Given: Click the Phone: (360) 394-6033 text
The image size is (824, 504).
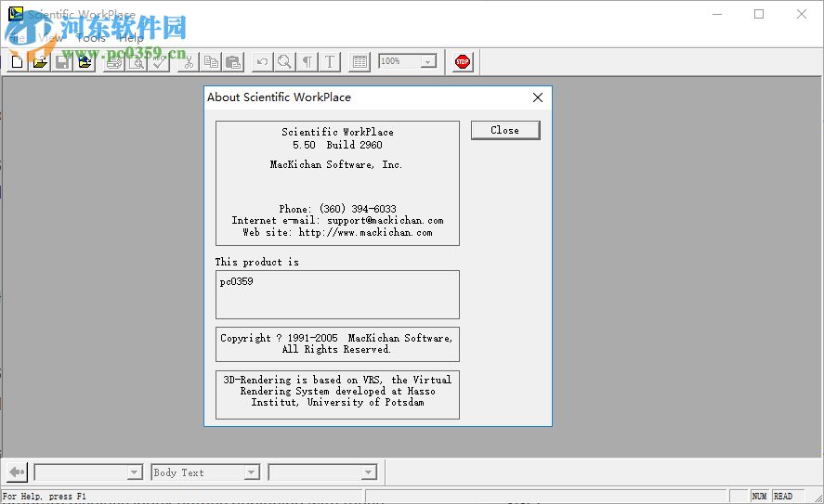Looking at the screenshot, I should tap(337, 209).
